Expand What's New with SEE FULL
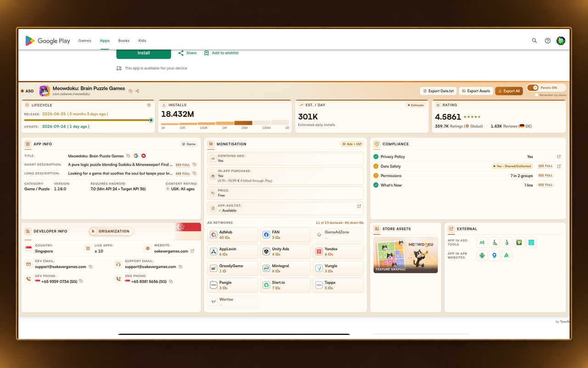This screenshot has width=588, height=368. point(545,185)
